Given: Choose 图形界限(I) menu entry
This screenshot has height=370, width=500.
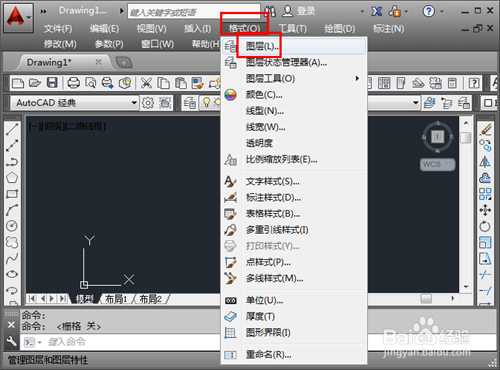Looking at the screenshot, I should click(295, 333).
